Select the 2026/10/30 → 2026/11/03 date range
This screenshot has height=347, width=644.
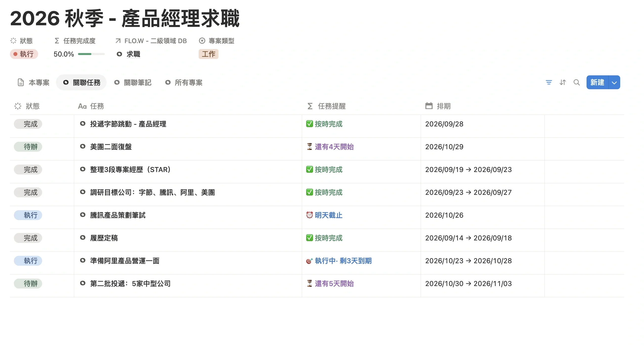(468, 284)
